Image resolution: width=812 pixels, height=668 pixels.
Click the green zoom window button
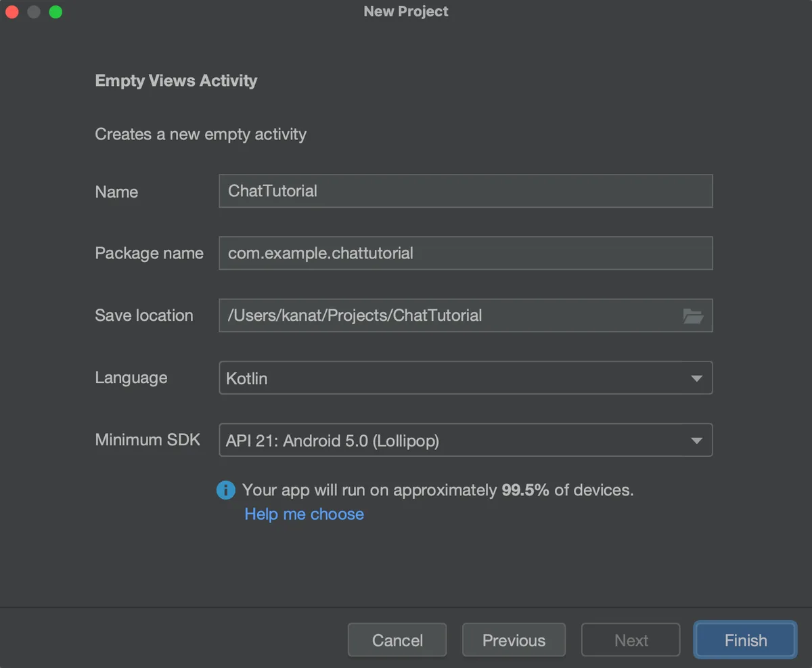pos(55,12)
